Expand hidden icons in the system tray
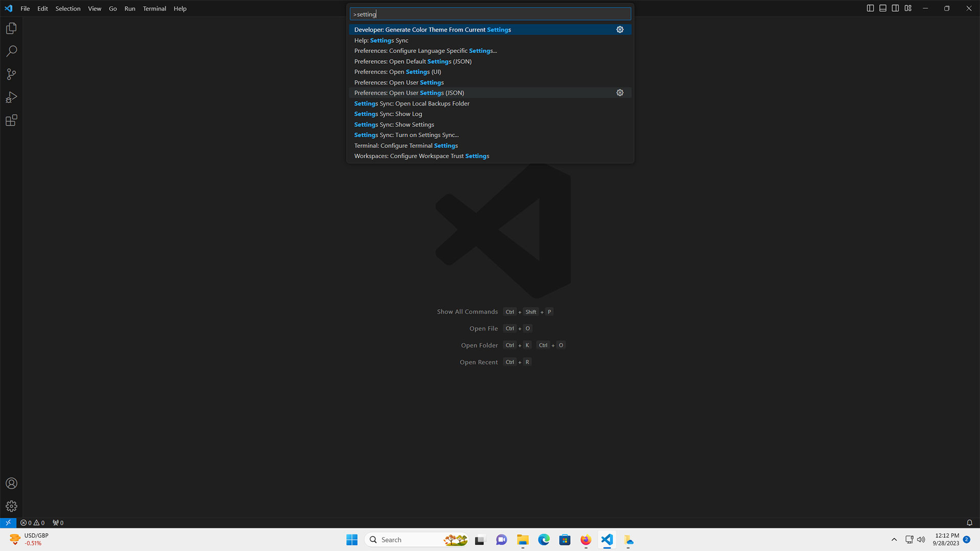Screen dimensions: 980x551 coord(894,539)
